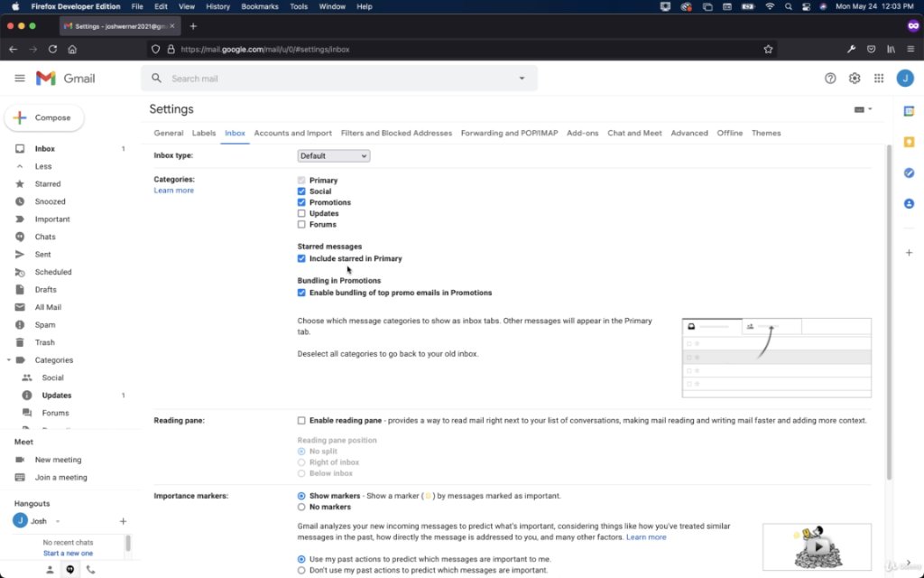
Task: Enable the Updates category checkbox
Action: pos(301,213)
